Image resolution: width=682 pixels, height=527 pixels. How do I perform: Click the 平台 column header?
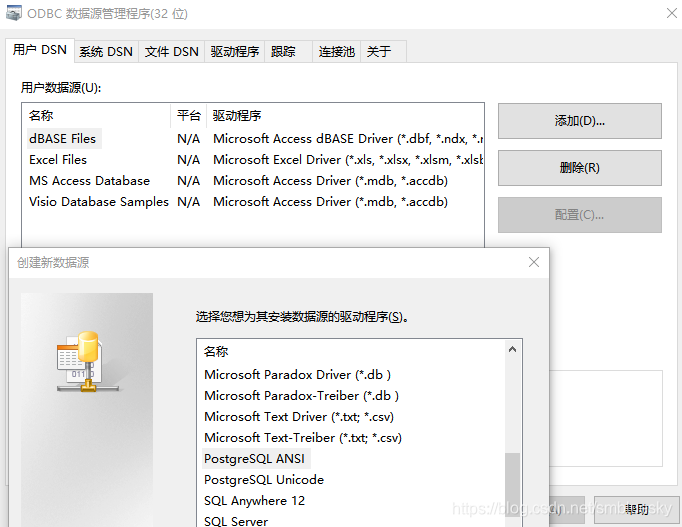click(x=189, y=116)
